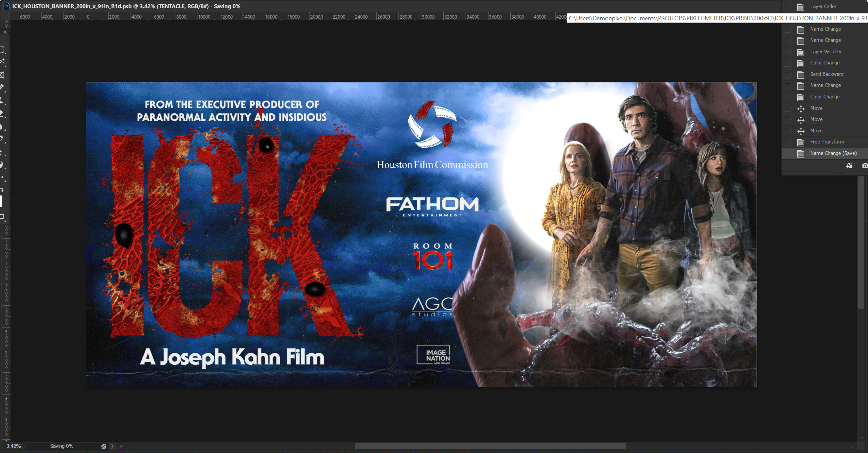Select the Frame tool
Screen dimensions: 868x453
coord(2,75)
